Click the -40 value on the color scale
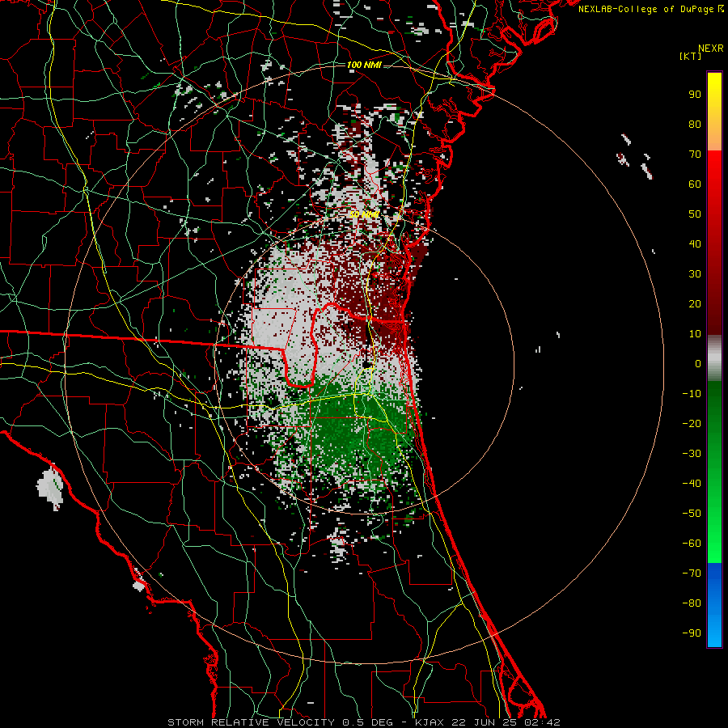728x728 pixels. pos(692,484)
